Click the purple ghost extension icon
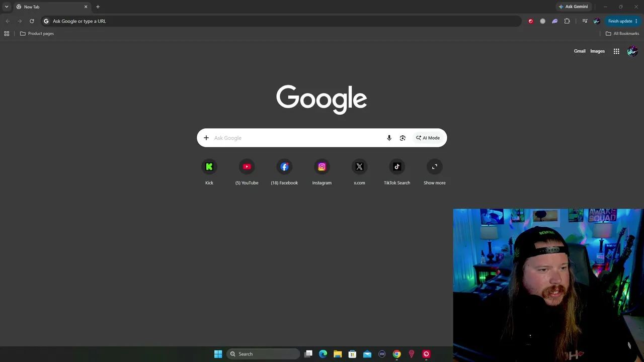Viewport: 644px width, 362px height. [x=555, y=21]
